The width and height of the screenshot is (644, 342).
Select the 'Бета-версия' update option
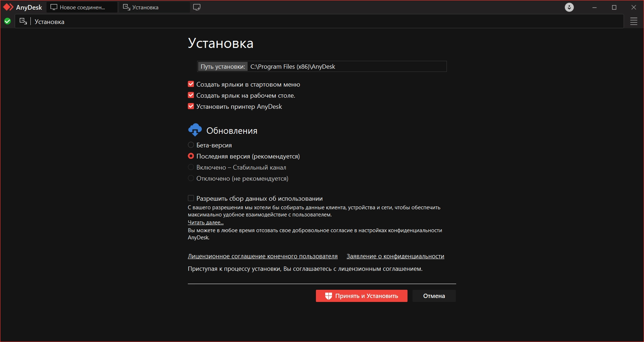coord(191,145)
